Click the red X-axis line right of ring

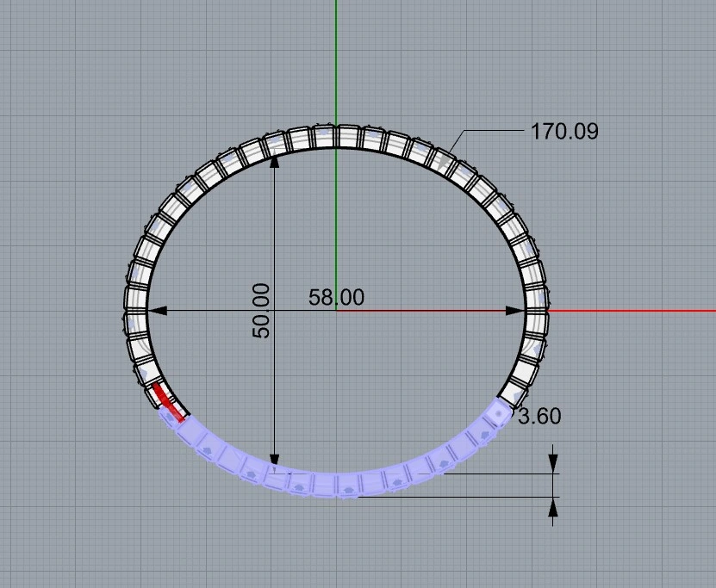[629, 310]
